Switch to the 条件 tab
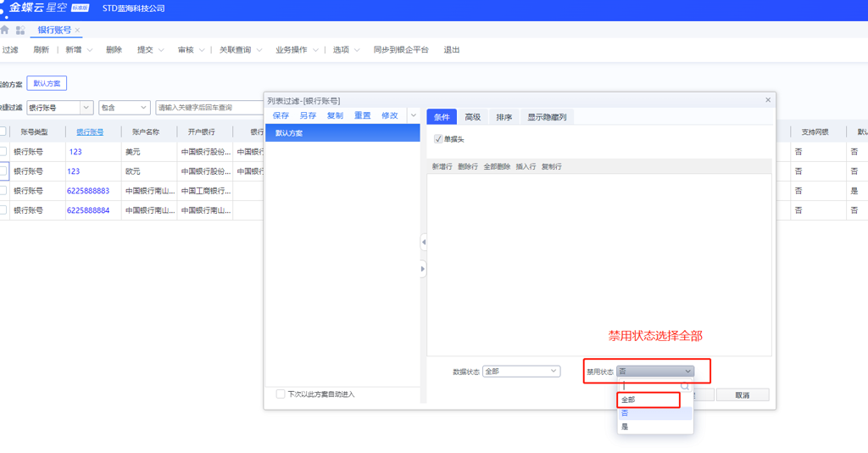This screenshot has height=453, width=868. 441,117
